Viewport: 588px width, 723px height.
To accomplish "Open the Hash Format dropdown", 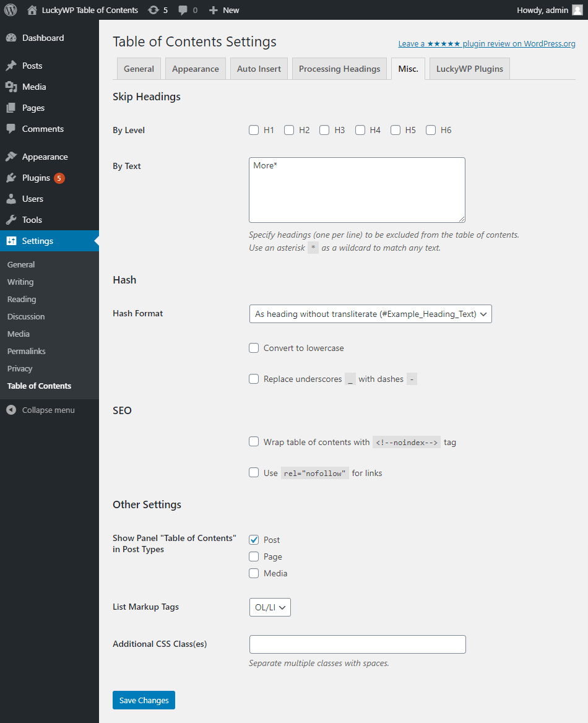I will click(x=370, y=314).
